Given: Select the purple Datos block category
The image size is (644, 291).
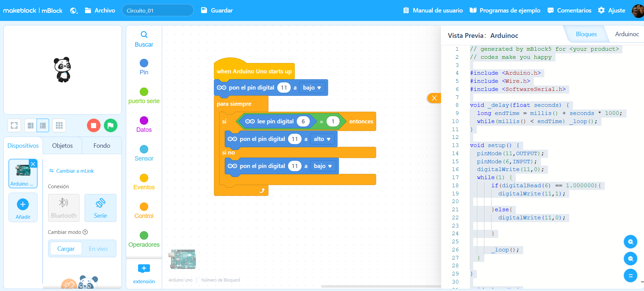Looking at the screenshot, I should pos(144,124).
